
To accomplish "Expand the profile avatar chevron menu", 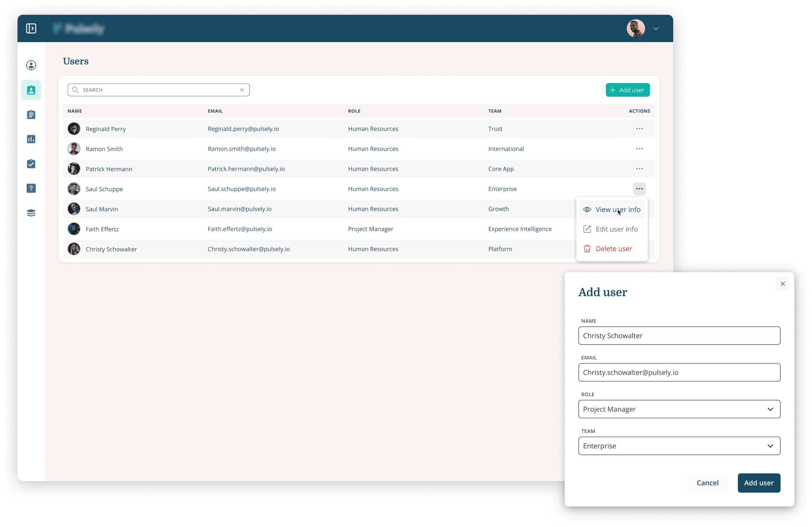I will point(656,29).
